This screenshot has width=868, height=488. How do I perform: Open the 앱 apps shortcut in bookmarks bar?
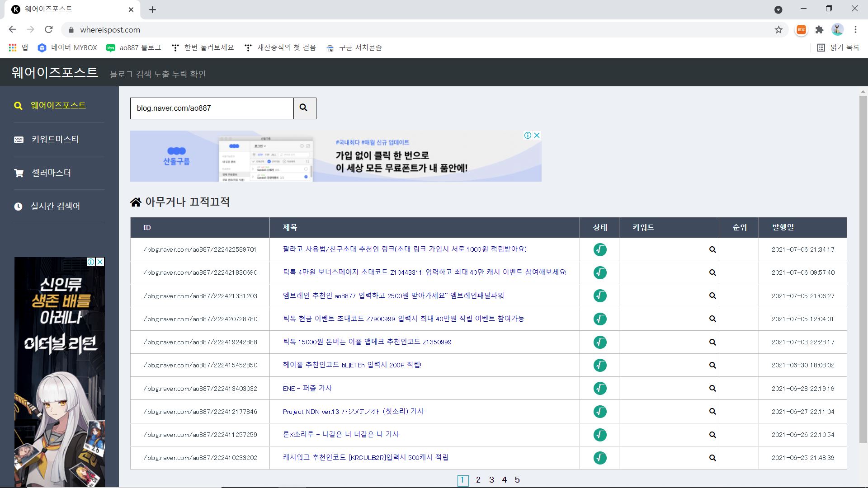coord(19,48)
